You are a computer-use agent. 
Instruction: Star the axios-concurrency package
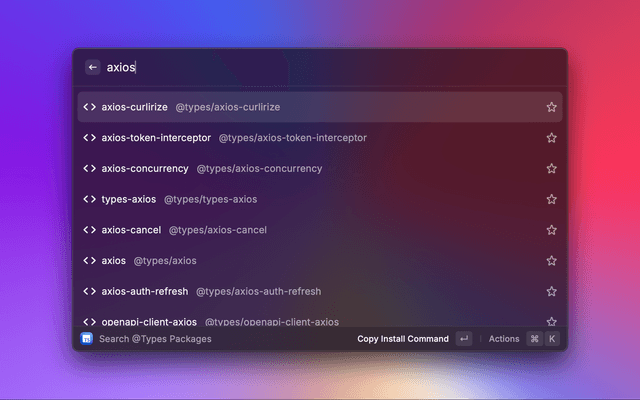pyautogui.click(x=551, y=169)
